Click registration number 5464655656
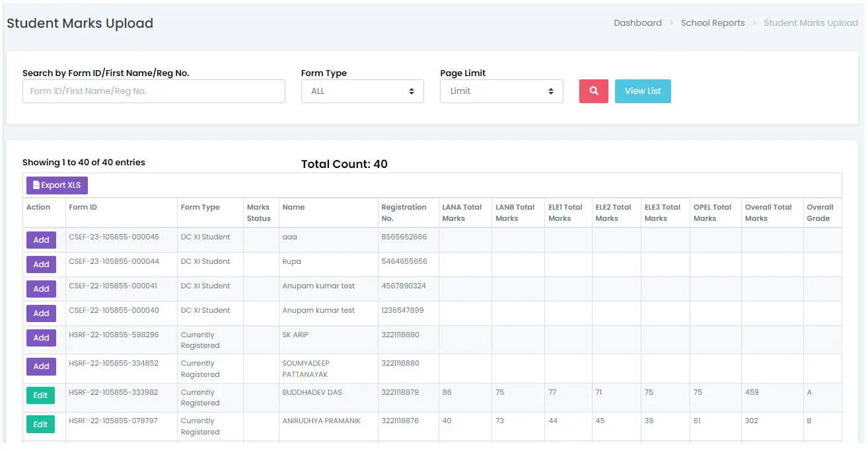Image resolution: width=868 pixels, height=451 pixels. point(404,261)
